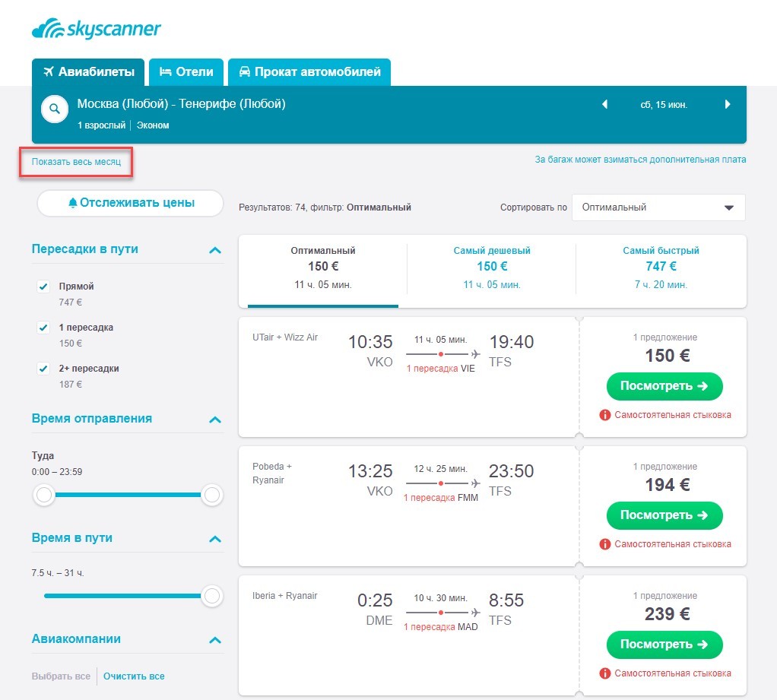This screenshot has width=777, height=700.
Task: Click the Skyscanner logo
Action: [x=97, y=29]
